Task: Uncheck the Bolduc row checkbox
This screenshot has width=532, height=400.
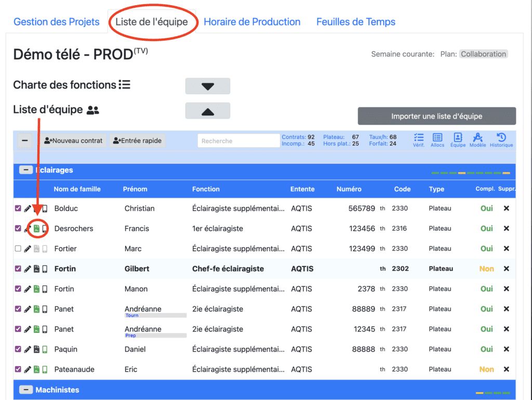Action: point(18,209)
